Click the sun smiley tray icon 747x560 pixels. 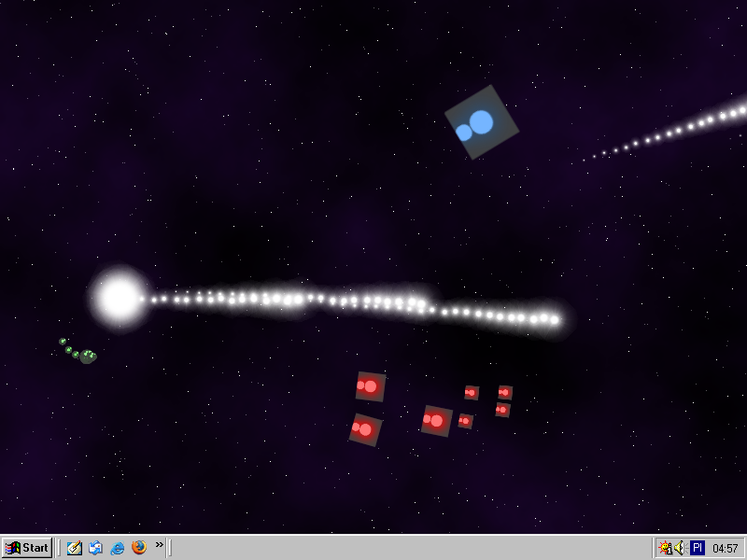[x=665, y=548]
